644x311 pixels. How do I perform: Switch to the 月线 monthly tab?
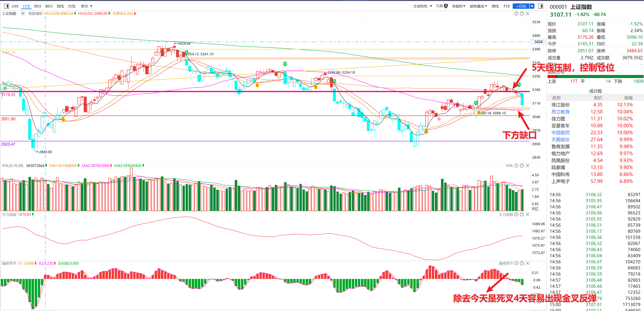click(72, 6)
